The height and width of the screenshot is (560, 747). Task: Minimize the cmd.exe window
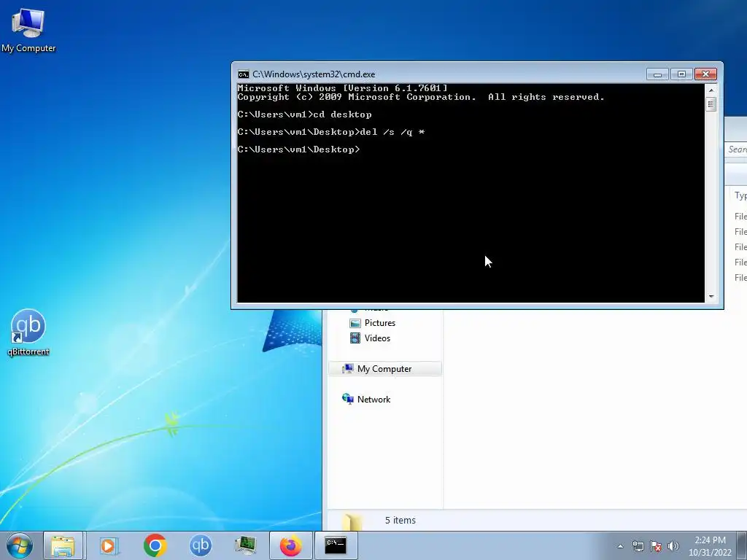pyautogui.click(x=657, y=74)
